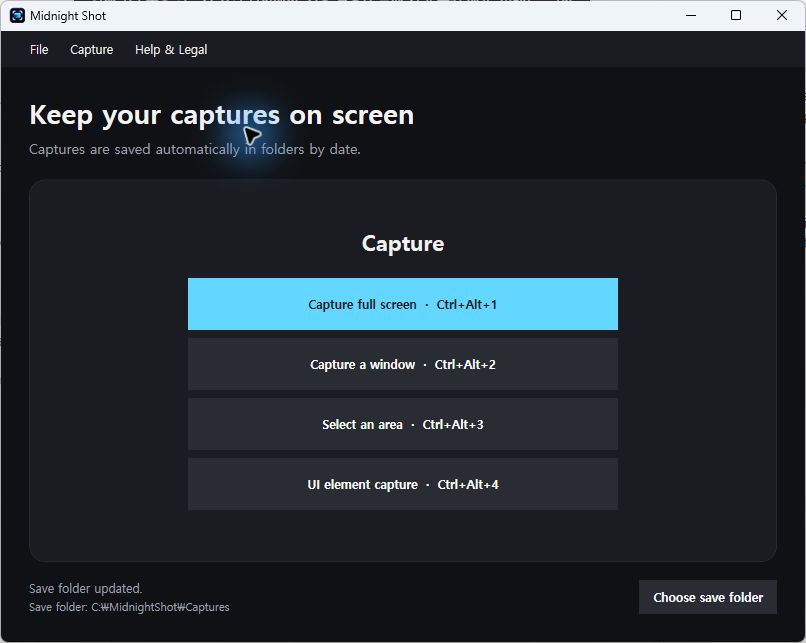
Task: Open the Help & Legal menu
Action: click(171, 49)
